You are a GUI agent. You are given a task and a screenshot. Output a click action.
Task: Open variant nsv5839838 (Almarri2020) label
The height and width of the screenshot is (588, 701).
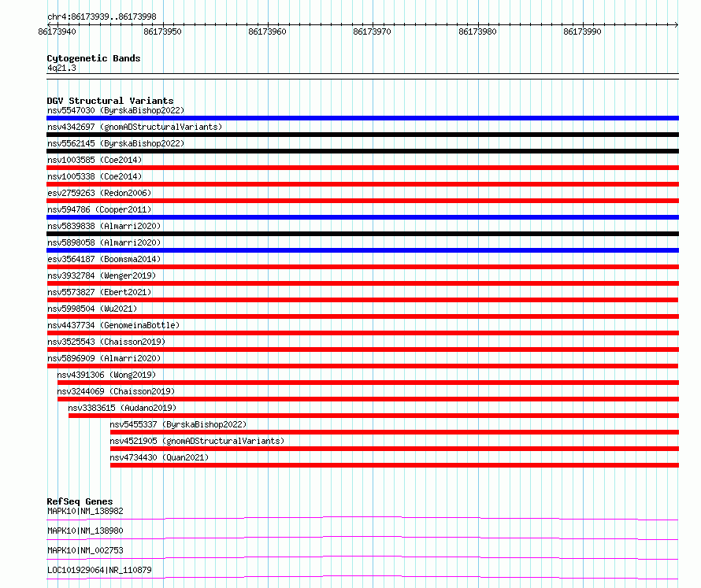click(x=104, y=226)
